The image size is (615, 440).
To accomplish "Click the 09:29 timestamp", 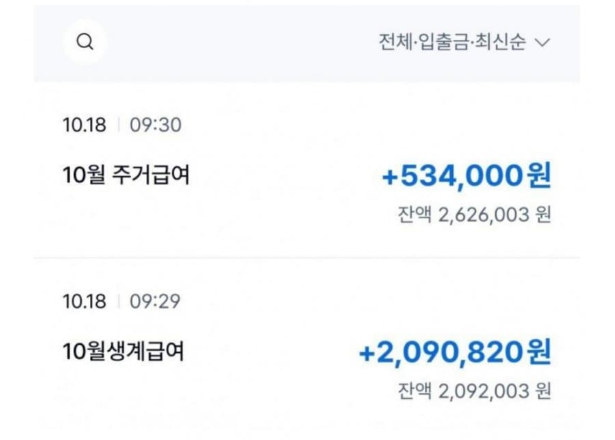I will 155,302.
